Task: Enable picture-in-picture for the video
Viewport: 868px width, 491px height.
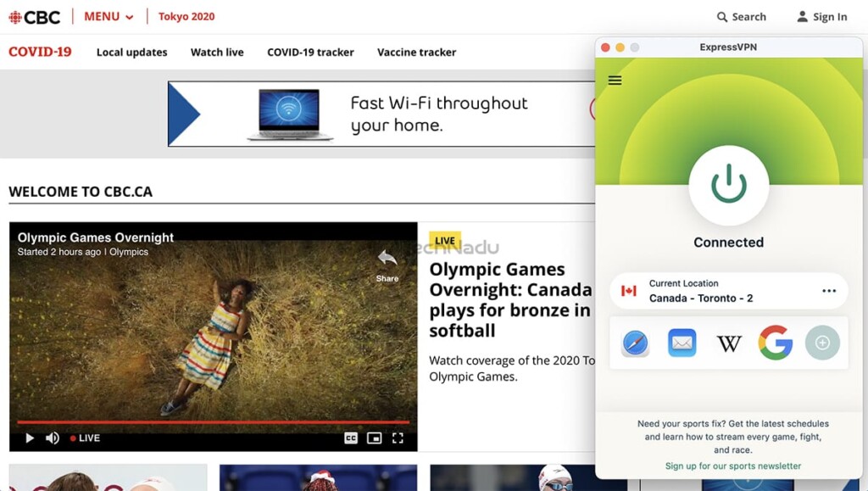Action: [374, 438]
